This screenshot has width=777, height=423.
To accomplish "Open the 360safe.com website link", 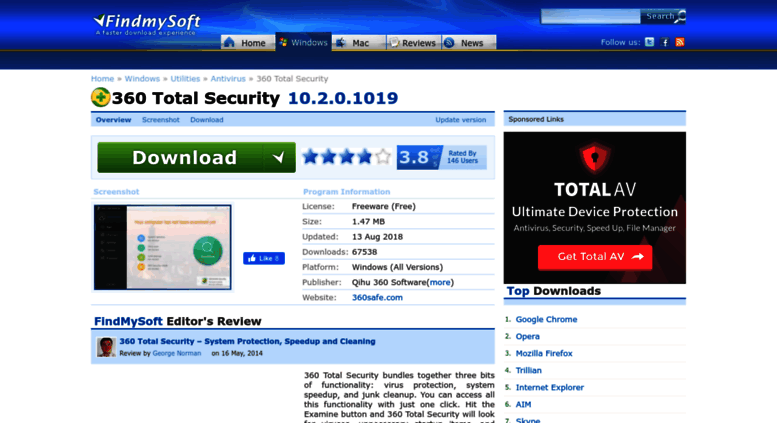I will pos(377,298).
